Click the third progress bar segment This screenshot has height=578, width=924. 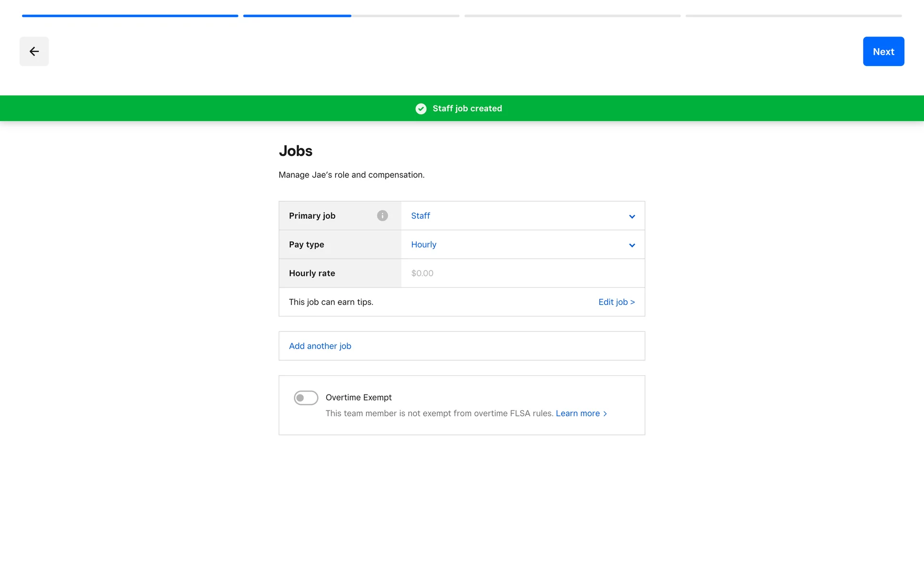[572, 16]
